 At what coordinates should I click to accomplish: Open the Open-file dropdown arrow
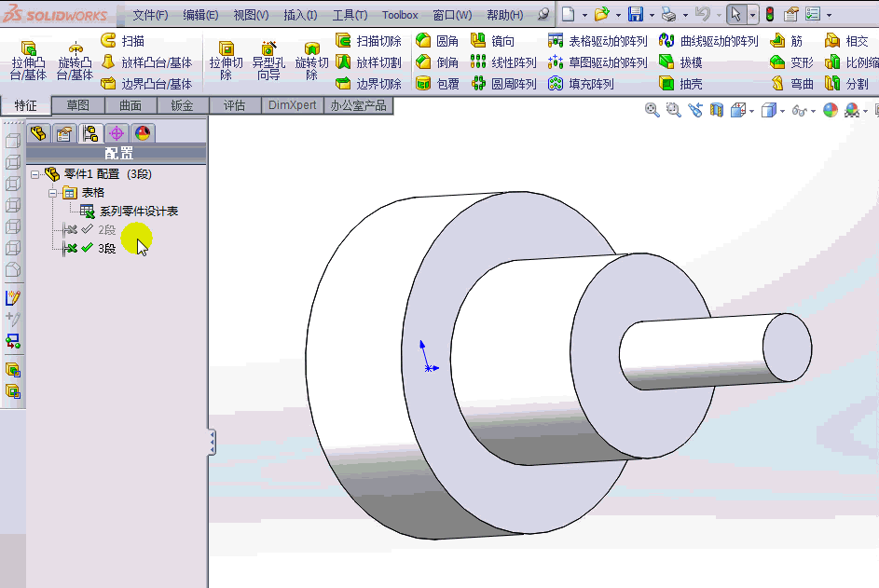(618, 15)
